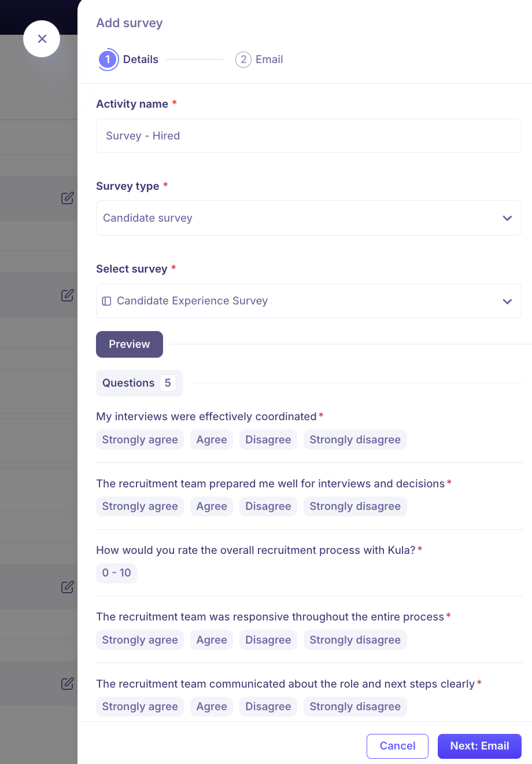
Task: Click the template icon beside Candidate Experience Survey
Action: pyautogui.click(x=106, y=301)
